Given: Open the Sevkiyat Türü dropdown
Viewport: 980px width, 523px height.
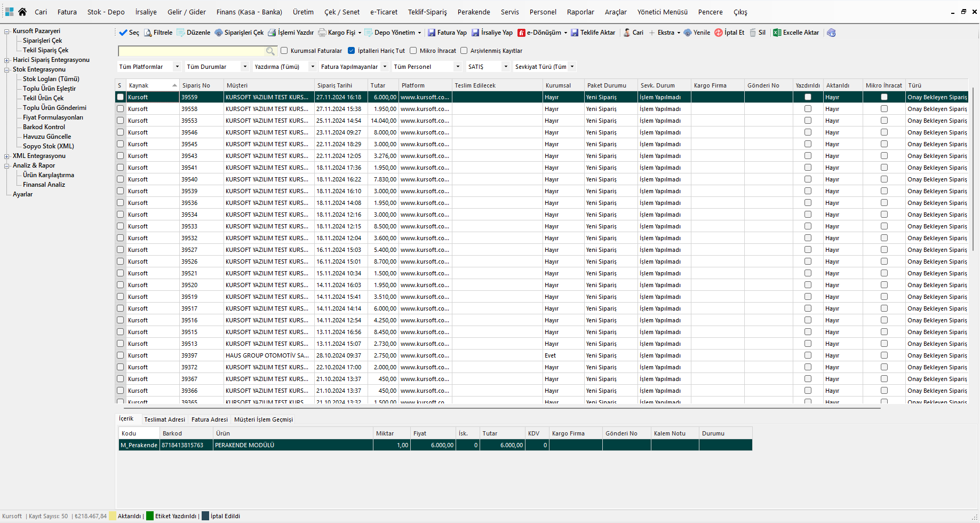Looking at the screenshot, I should 545,67.
